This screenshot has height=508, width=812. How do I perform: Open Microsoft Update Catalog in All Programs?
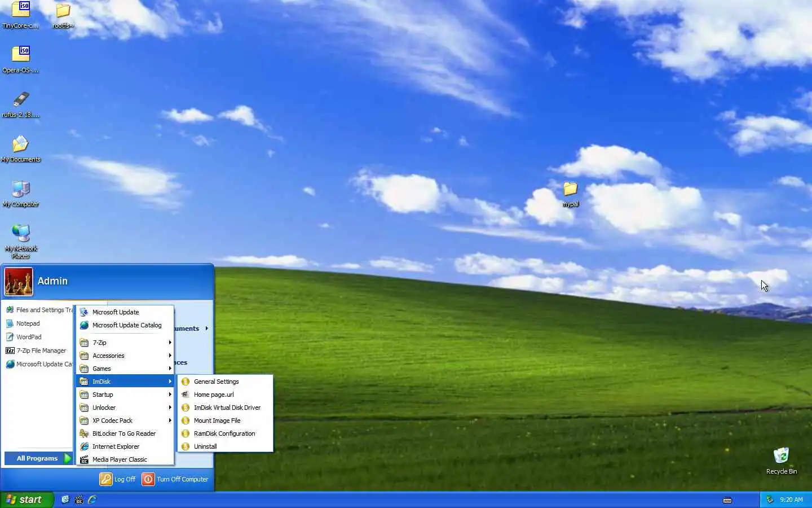[125, 325]
